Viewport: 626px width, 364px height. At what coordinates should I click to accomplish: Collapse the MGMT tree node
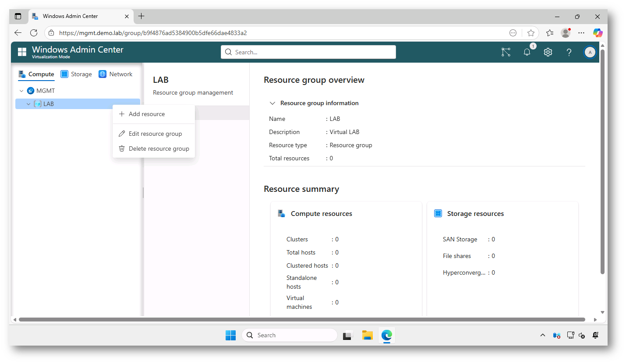coord(21,91)
